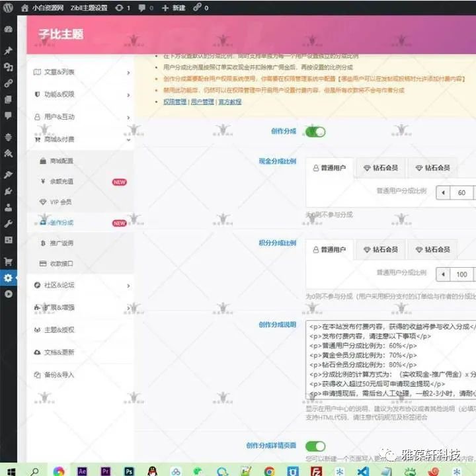Screen dimensions: 476x476
Task: Open Chrome from the taskbar
Action: (269, 471)
